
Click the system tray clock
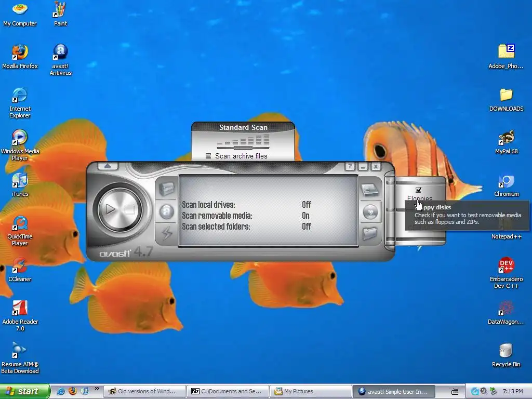[x=513, y=391]
